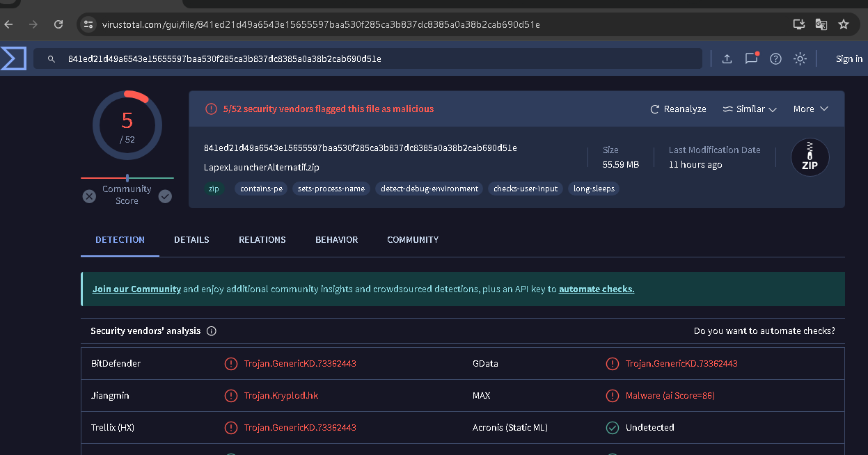Click the 5/52 detection score gauge
This screenshot has height=455, width=868.
pos(127,125)
